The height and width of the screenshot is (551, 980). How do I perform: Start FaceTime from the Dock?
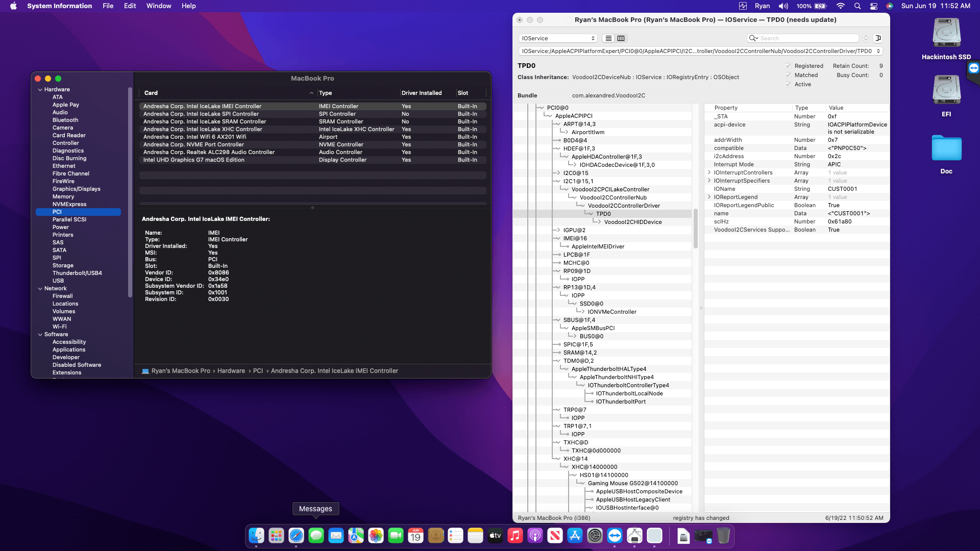tap(396, 536)
